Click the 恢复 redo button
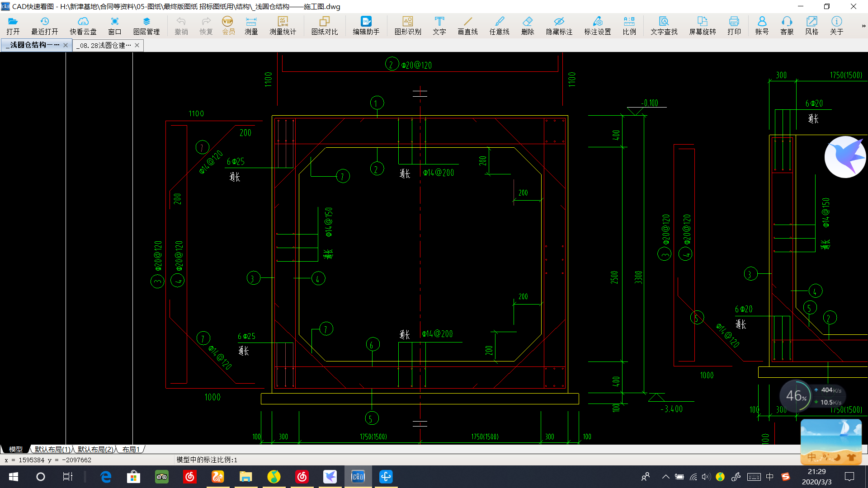This screenshot has width=868, height=488. tap(206, 26)
